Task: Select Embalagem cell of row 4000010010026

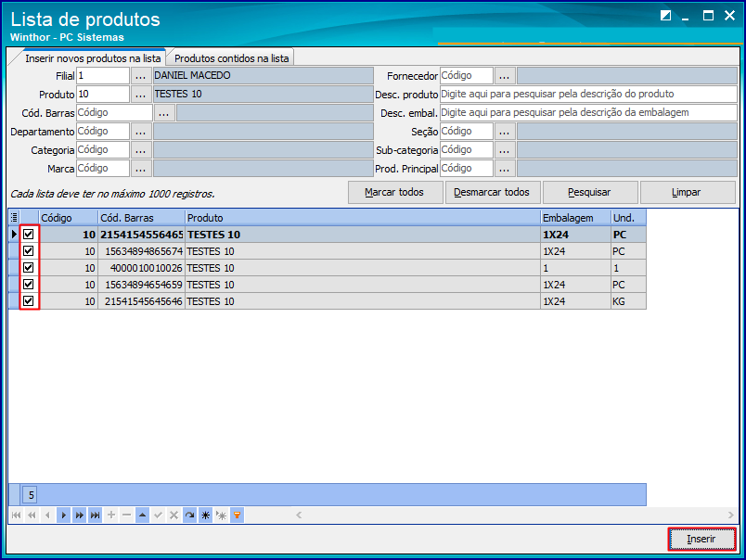Action: (x=575, y=268)
